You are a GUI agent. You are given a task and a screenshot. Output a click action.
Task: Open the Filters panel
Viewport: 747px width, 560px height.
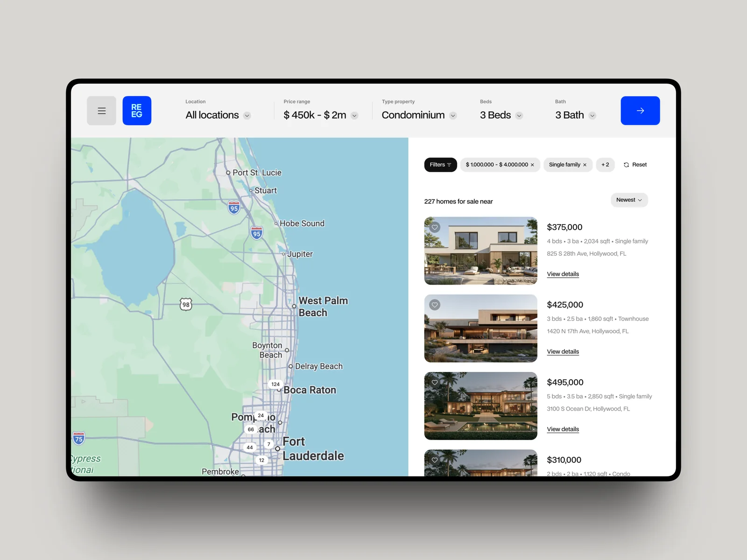440,165
